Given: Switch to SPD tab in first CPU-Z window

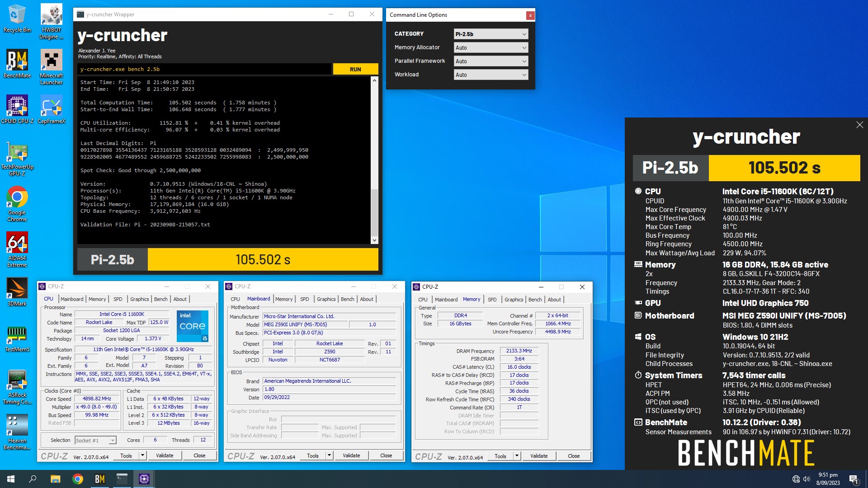Looking at the screenshot, I should 118,299.
